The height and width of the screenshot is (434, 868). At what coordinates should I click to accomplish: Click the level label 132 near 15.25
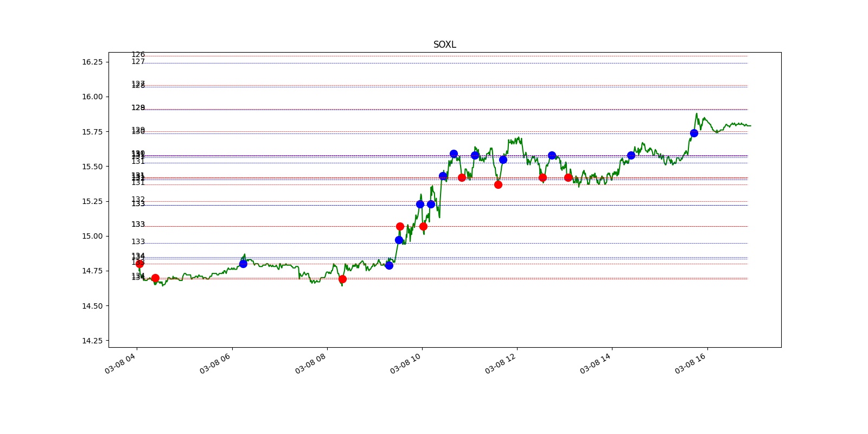click(x=138, y=200)
